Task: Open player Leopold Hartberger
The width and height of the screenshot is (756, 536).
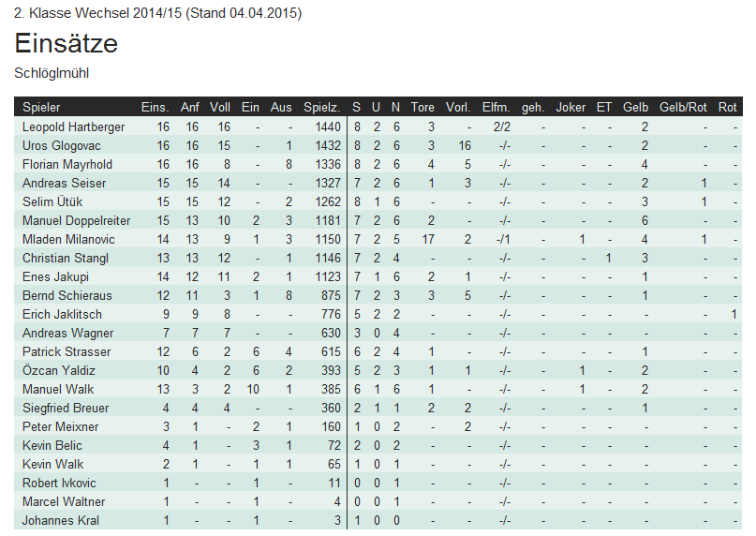Action: [x=73, y=127]
